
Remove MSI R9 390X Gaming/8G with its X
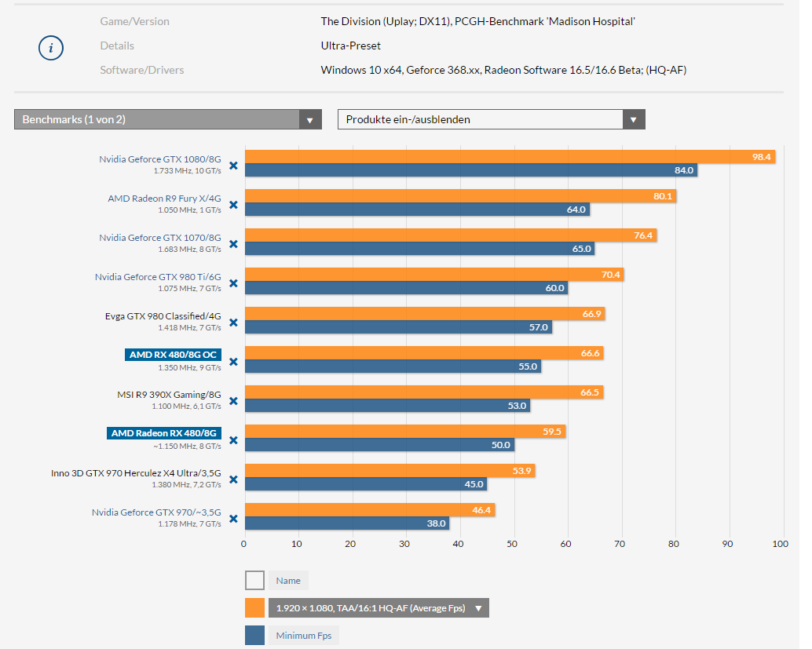233,401
